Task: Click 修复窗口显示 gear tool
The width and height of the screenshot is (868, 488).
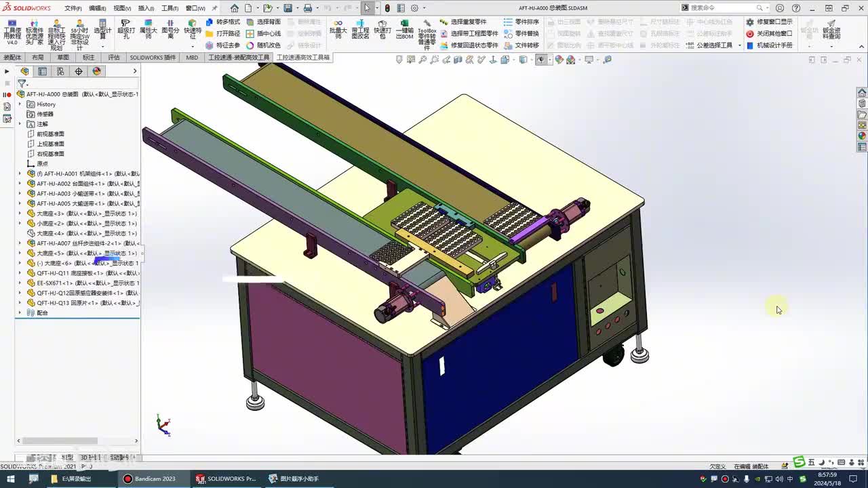Action: pyautogui.click(x=769, y=22)
